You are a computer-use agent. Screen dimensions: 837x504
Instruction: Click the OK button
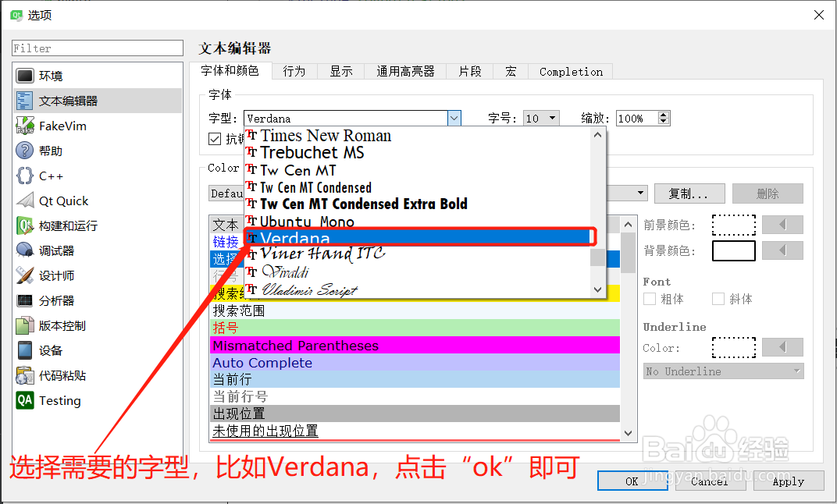[x=632, y=481]
